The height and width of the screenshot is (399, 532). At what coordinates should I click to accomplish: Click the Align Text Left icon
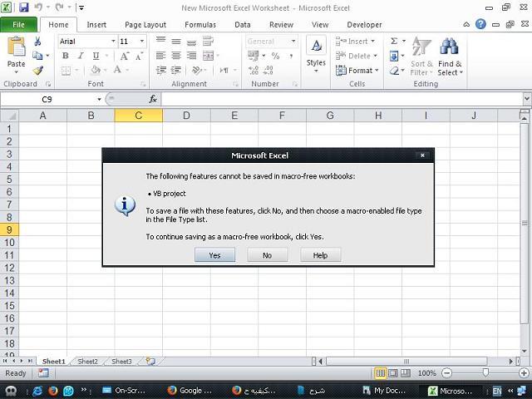coord(160,56)
